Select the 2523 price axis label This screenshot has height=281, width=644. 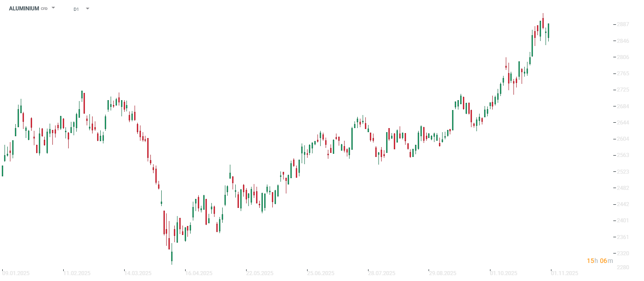[623, 172]
